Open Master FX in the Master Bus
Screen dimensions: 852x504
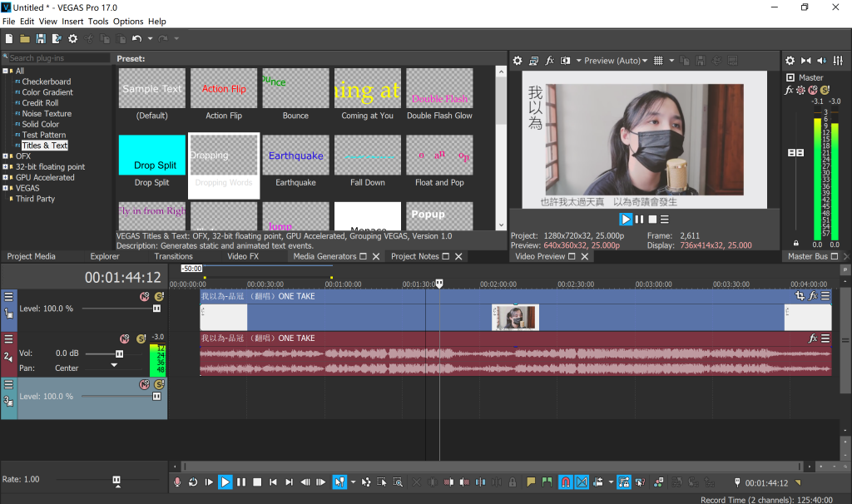(x=789, y=90)
